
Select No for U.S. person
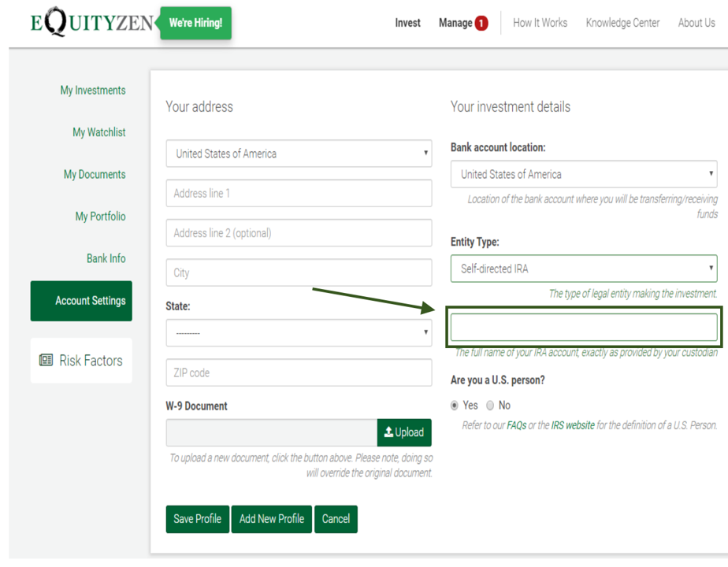tap(490, 406)
